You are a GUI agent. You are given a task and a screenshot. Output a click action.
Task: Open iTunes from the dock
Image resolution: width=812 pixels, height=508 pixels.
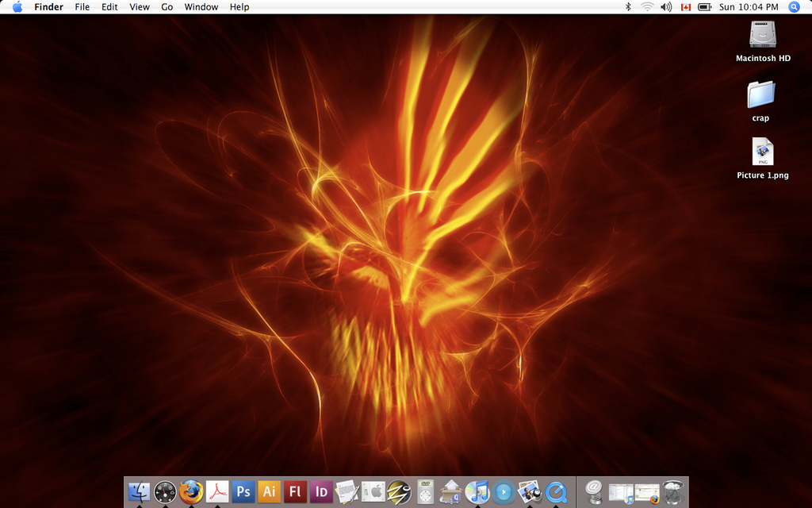coord(477,492)
